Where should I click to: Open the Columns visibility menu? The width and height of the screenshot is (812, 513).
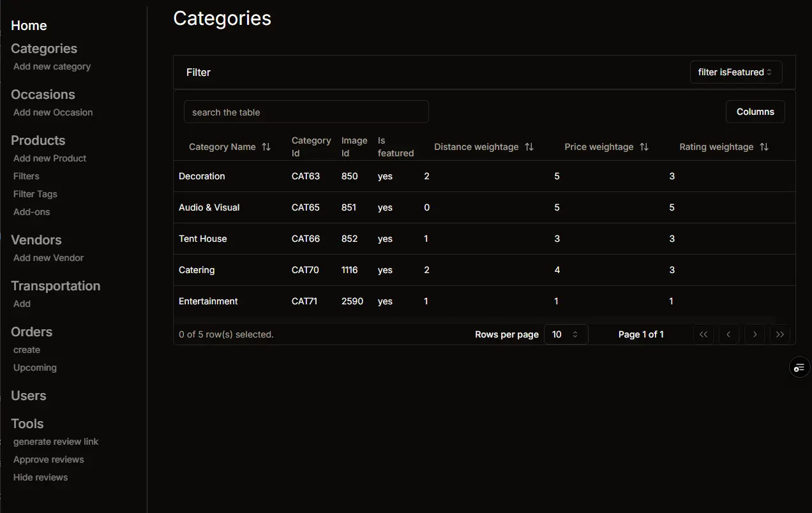(755, 112)
